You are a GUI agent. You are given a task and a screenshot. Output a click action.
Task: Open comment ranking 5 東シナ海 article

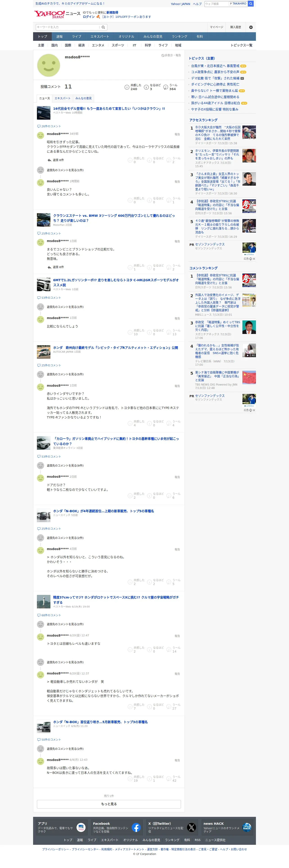(x=217, y=376)
